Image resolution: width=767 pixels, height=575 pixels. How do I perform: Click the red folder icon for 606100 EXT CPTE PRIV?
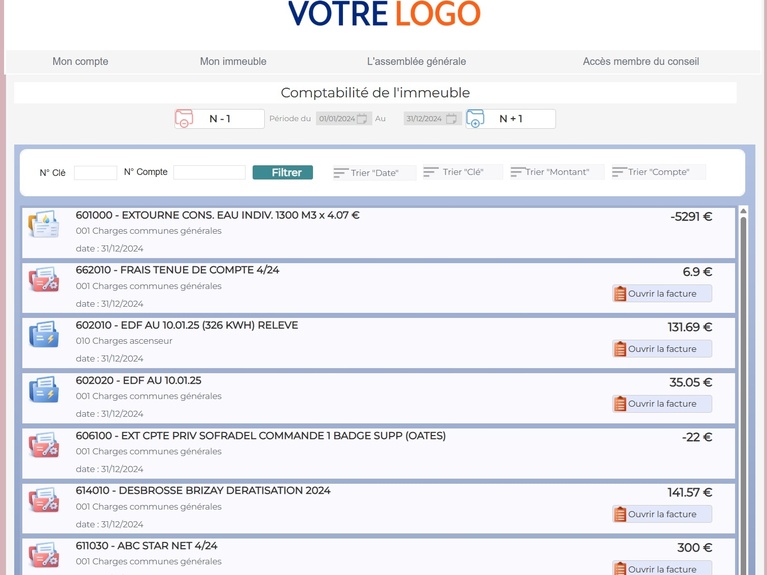pos(44,445)
